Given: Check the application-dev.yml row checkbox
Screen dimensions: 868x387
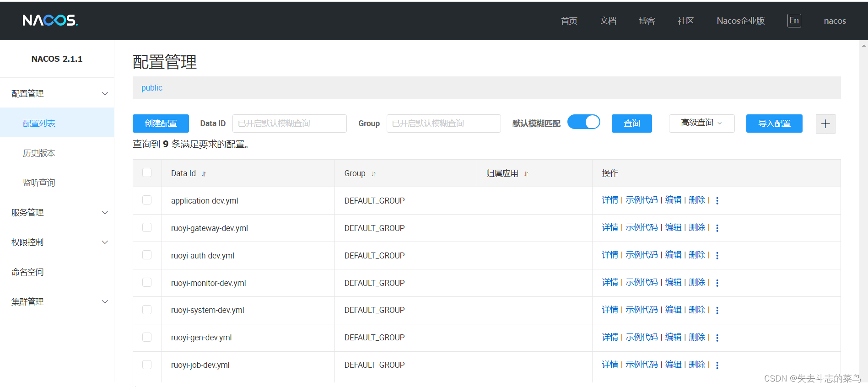Looking at the screenshot, I should point(147,200).
